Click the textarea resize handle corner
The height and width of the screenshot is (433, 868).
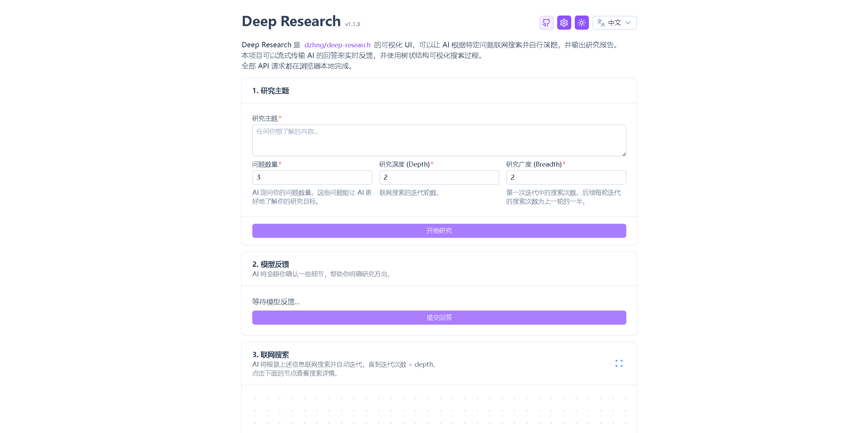624,154
